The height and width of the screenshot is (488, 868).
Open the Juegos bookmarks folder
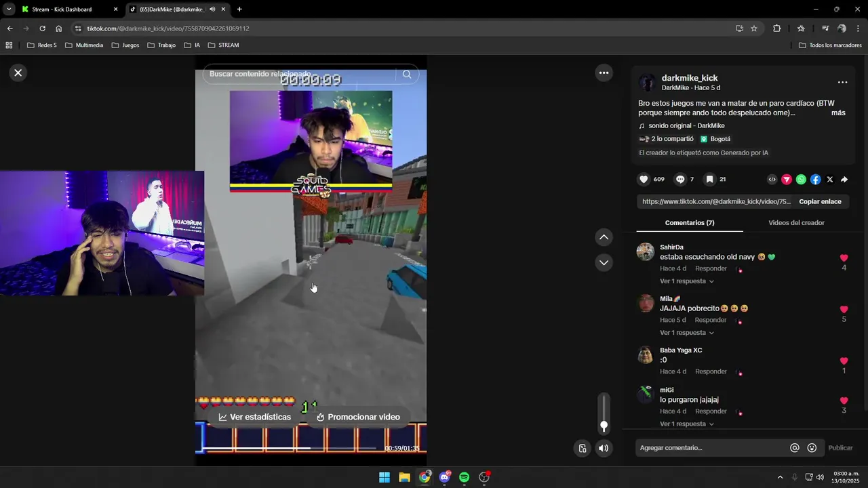coord(125,45)
